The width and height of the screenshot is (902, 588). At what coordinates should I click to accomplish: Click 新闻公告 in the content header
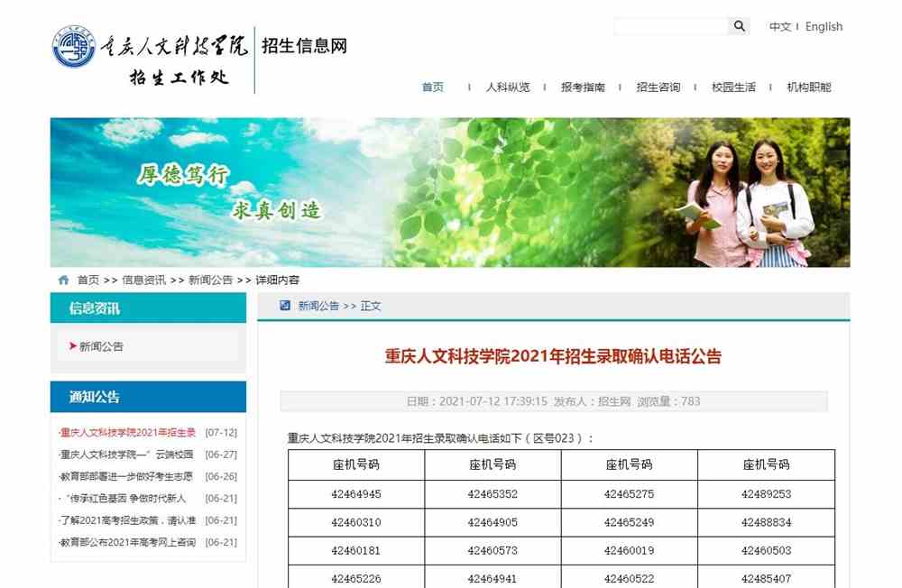tap(318, 306)
